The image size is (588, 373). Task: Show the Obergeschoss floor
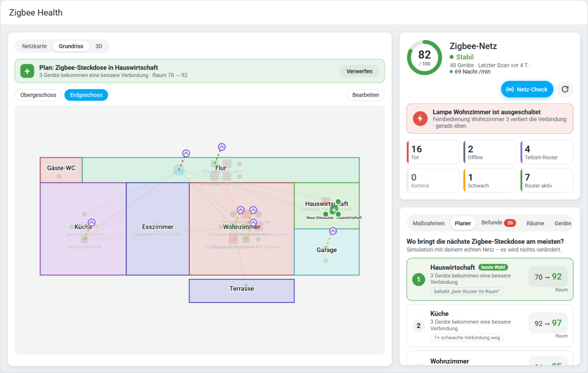38,95
